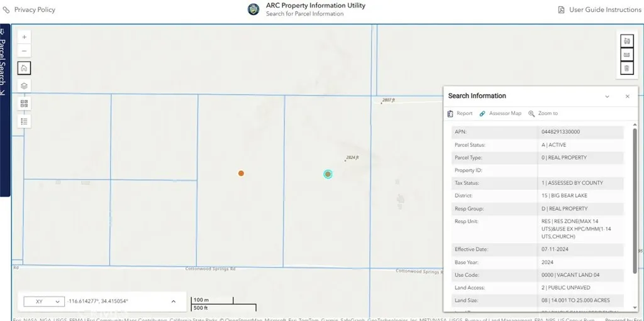This screenshot has height=321, width=644.
Task: Expand the coordinate widget with the up chevron
Action: point(174,302)
